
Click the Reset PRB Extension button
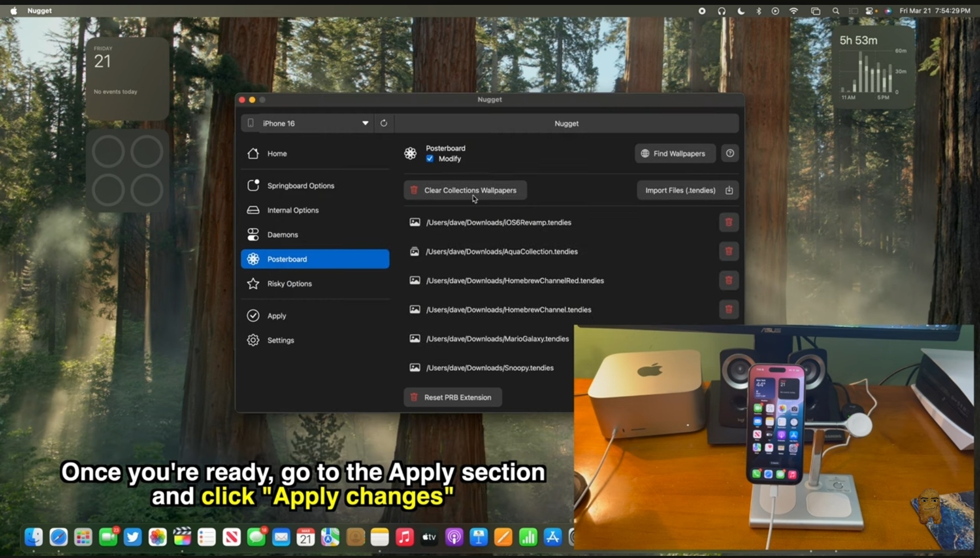coord(452,397)
